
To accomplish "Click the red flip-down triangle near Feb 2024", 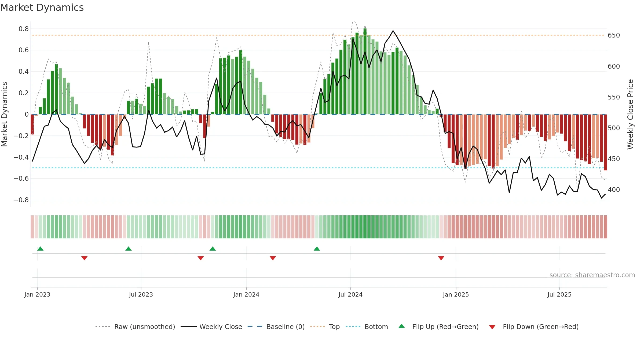I will [273, 258].
